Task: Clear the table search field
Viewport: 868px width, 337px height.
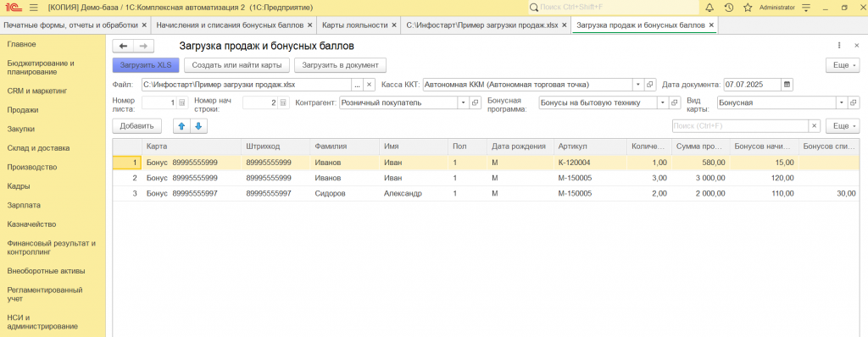Action: click(x=815, y=126)
